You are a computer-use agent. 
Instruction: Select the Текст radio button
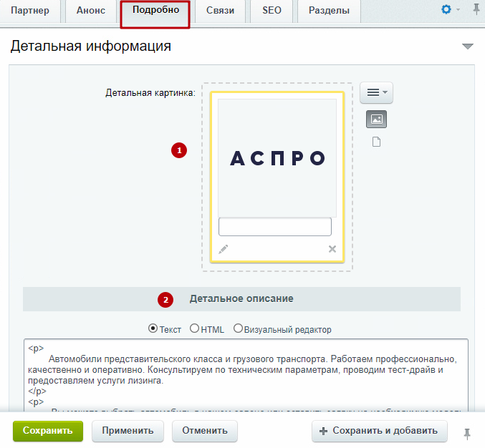pyautogui.click(x=153, y=328)
